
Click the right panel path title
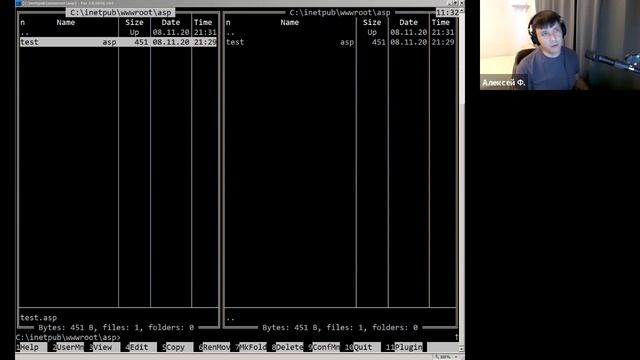[x=340, y=13]
